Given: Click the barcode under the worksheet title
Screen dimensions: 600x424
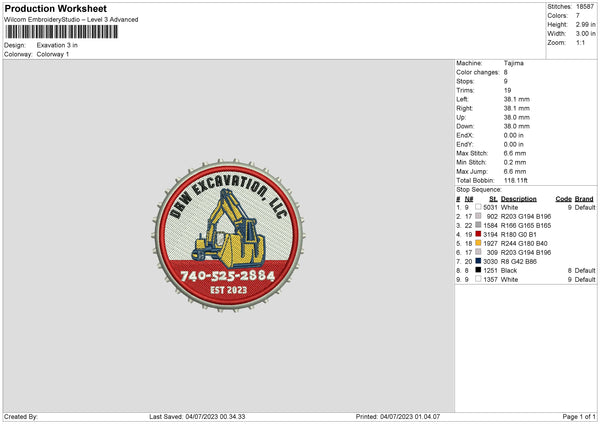Looking at the screenshot, I should click(x=62, y=32).
